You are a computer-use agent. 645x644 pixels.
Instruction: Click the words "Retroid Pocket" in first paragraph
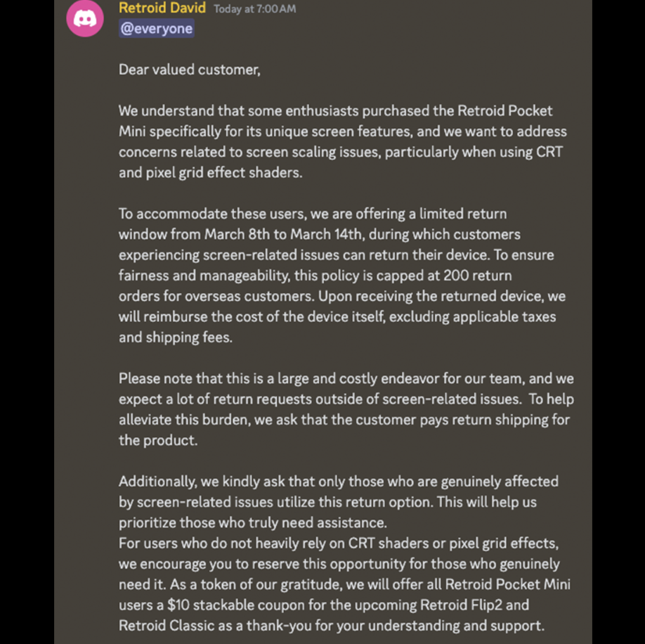(504, 111)
